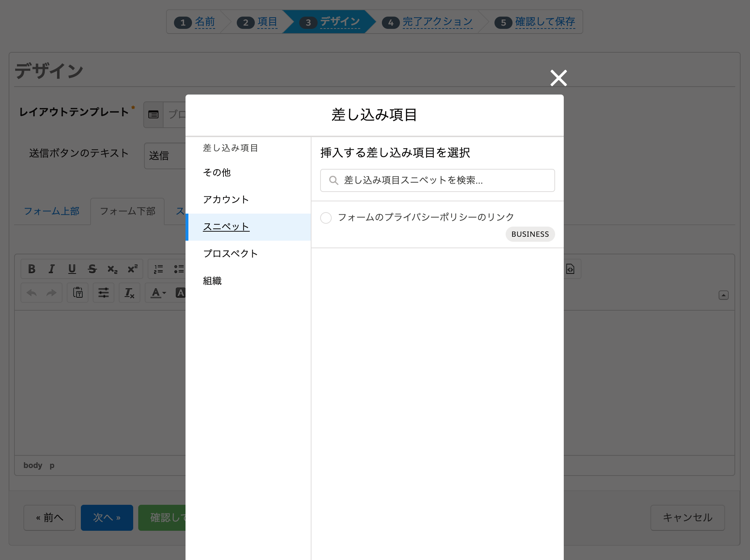Select アカウント category
This screenshot has height=560, width=750.
coord(248,200)
